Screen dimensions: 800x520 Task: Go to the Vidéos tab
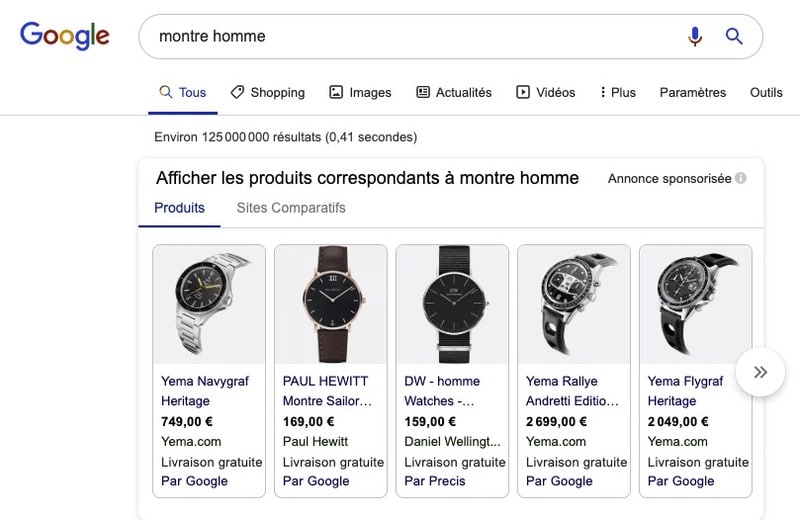(x=546, y=92)
